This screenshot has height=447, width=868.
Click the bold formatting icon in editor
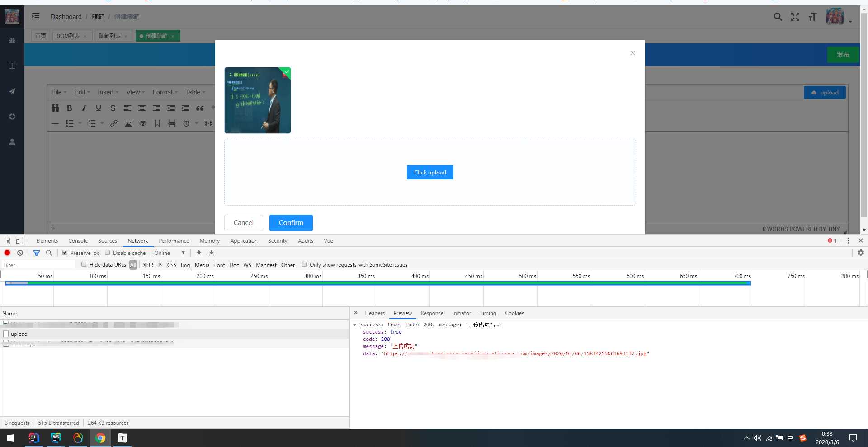tap(69, 108)
